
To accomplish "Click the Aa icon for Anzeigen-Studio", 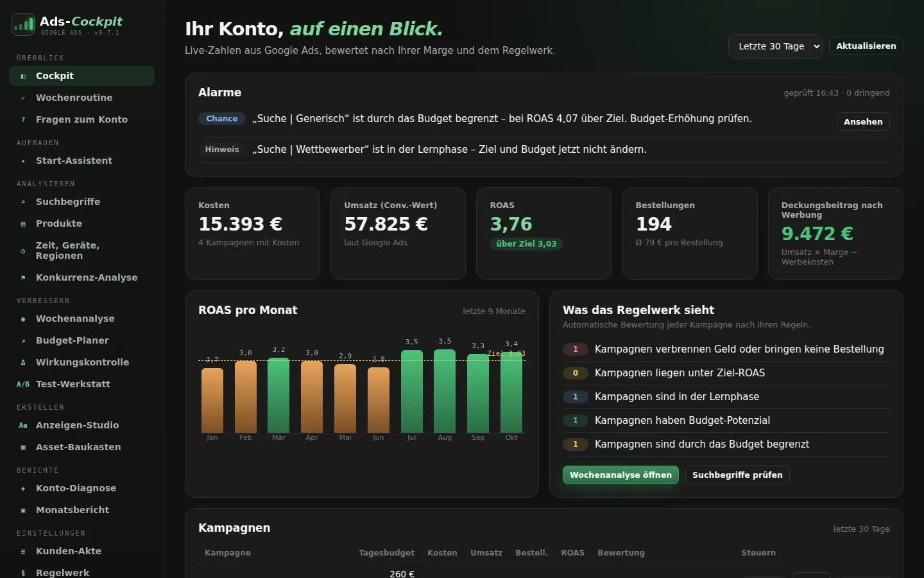I will click(23, 425).
